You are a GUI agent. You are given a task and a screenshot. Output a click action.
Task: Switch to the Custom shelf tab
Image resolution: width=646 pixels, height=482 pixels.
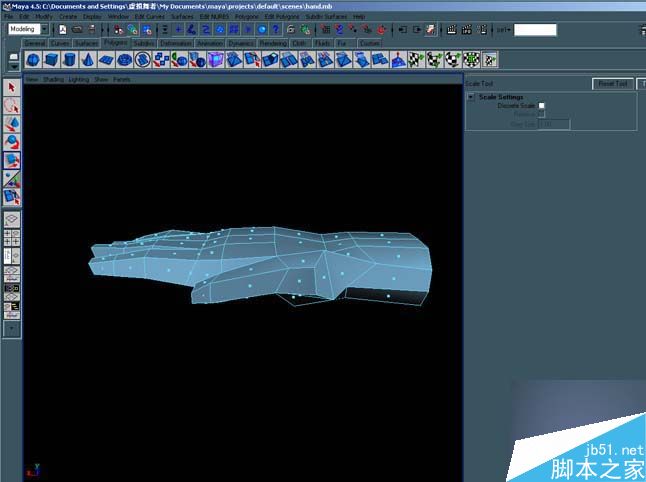(369, 43)
